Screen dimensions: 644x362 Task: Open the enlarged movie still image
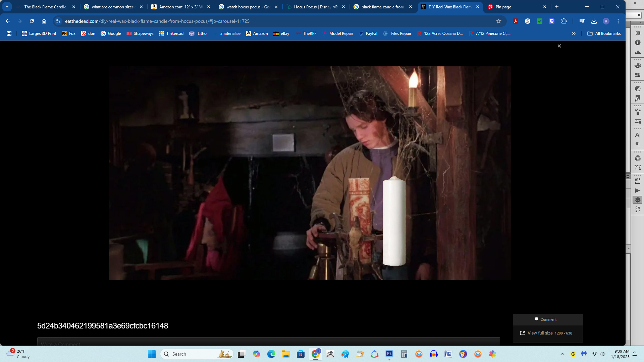[310, 173]
